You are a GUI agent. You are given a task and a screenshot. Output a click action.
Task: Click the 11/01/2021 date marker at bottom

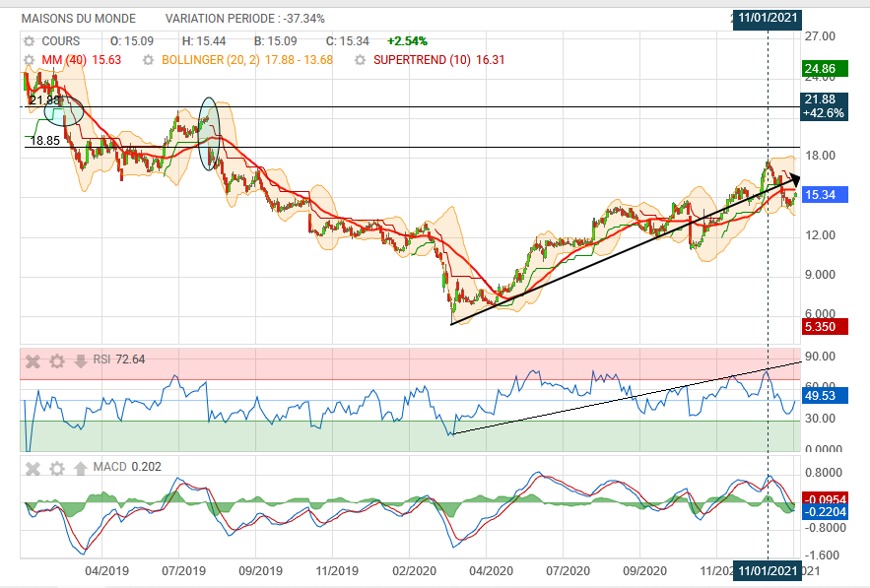point(767,571)
